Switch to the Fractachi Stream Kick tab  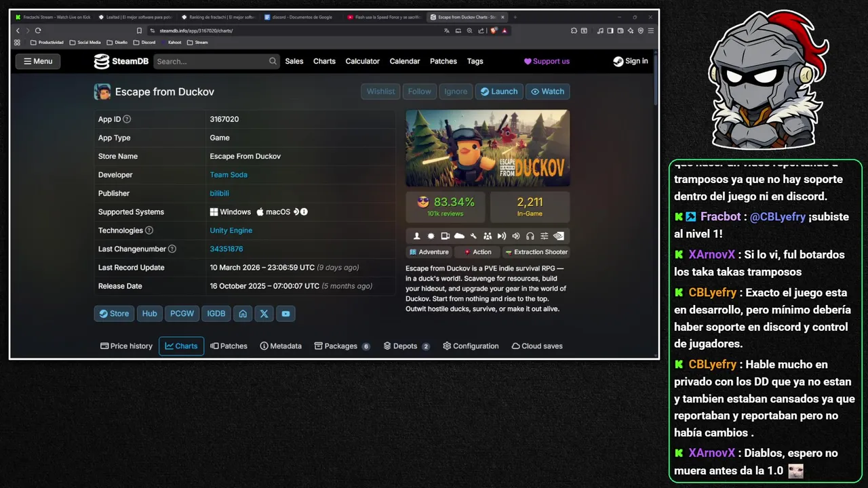[x=52, y=17]
